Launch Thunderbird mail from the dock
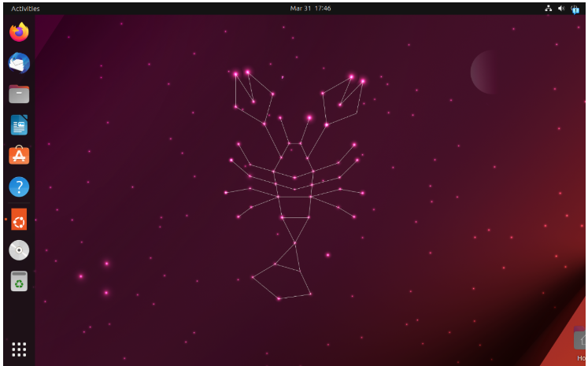The image size is (588, 366). tap(19, 63)
